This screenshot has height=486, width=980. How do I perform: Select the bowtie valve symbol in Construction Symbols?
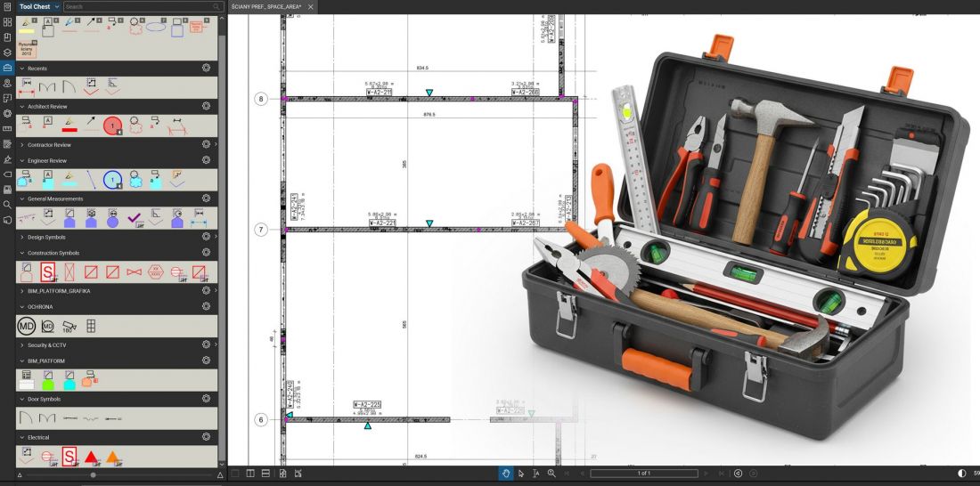point(134,272)
